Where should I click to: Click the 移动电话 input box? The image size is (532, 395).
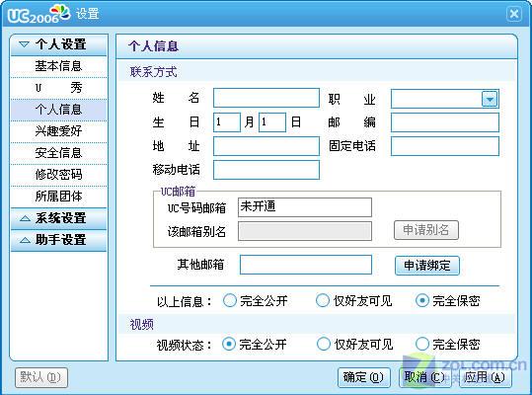point(266,170)
